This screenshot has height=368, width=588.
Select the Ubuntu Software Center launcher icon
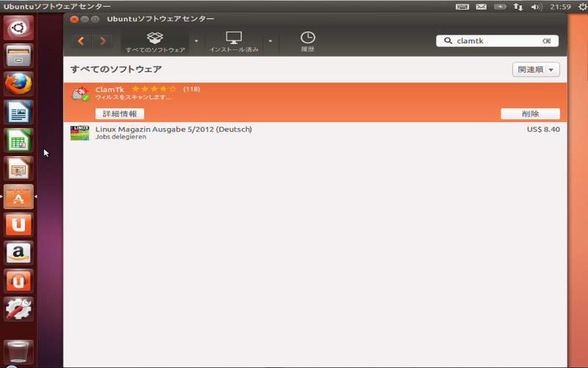point(18,197)
